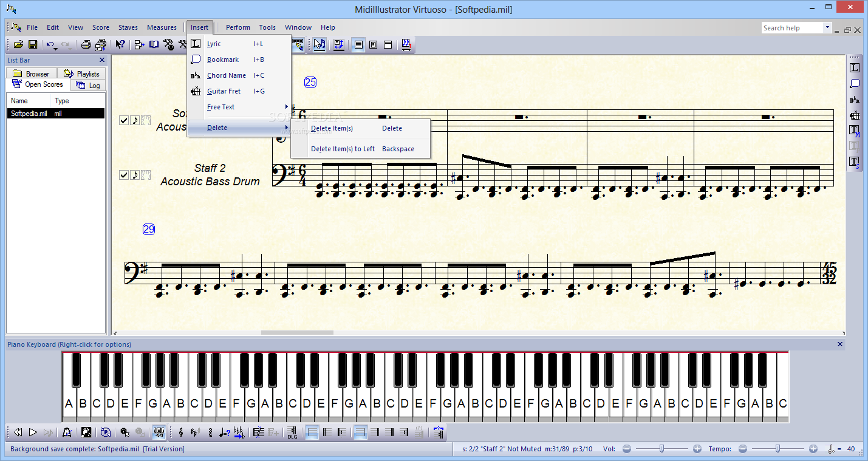Choose Delete Item(s) to Left
Screen dimensions: 868x461
tap(360, 149)
